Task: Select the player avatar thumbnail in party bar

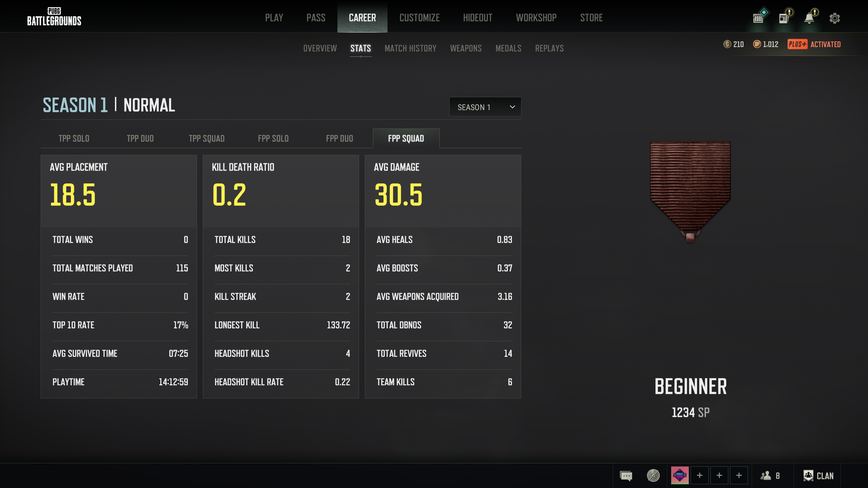Action: pos(680,475)
